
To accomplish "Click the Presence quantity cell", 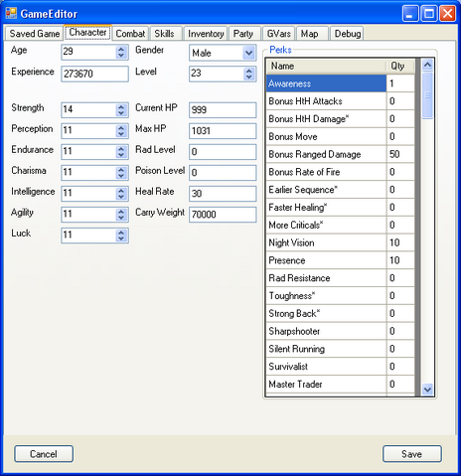I will point(400,260).
